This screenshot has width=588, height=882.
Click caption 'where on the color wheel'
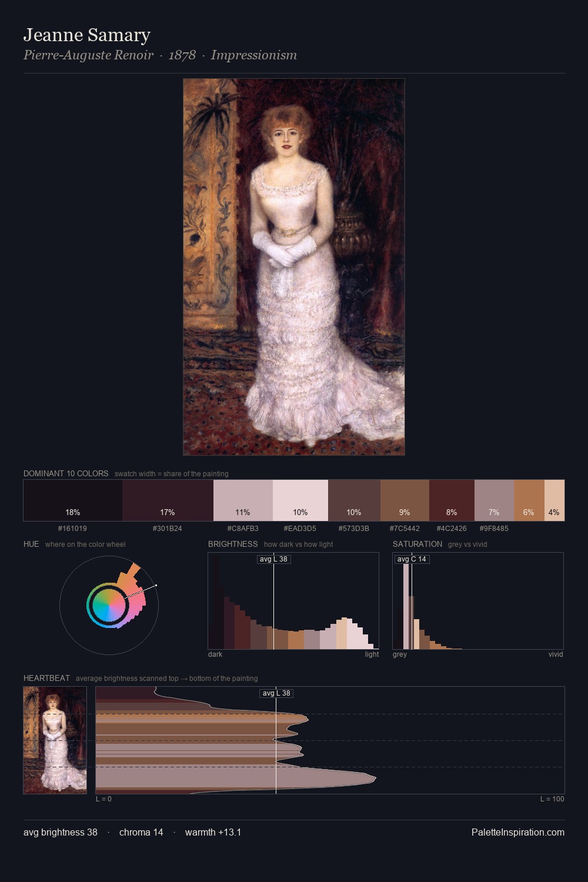(x=85, y=544)
